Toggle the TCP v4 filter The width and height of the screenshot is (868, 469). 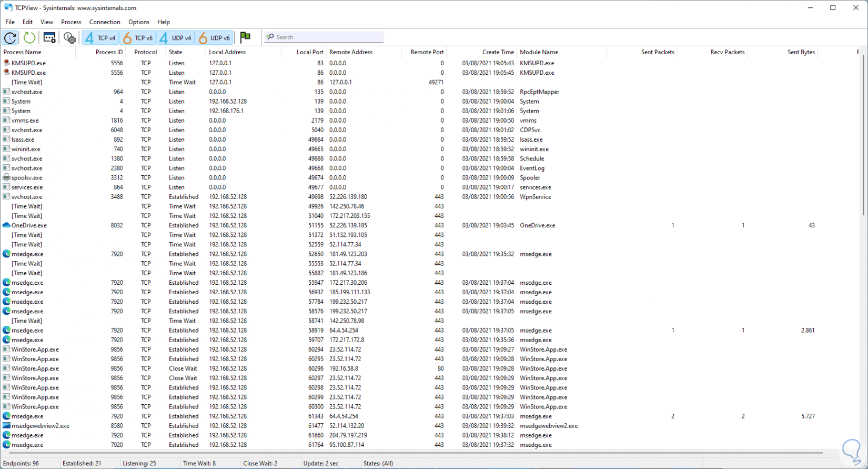[x=100, y=37]
